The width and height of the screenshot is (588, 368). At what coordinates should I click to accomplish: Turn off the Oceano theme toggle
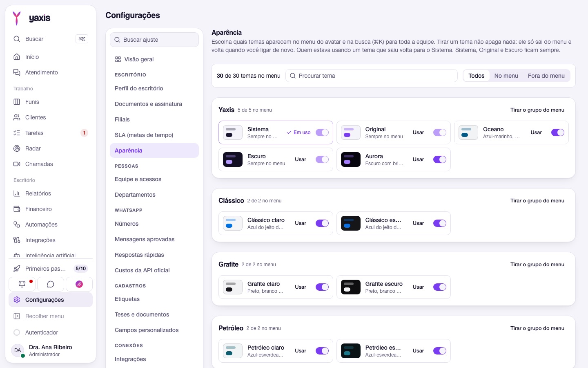coord(558,132)
